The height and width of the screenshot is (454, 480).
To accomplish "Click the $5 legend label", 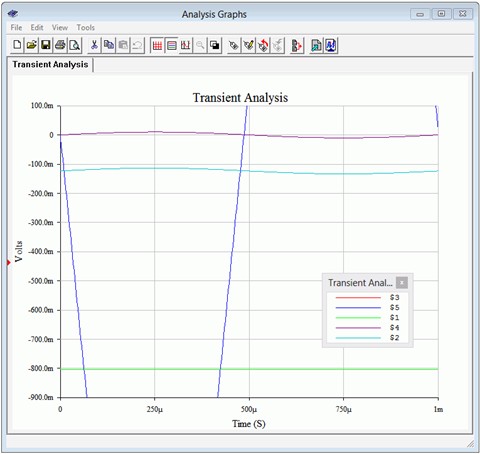I will pyautogui.click(x=394, y=307).
